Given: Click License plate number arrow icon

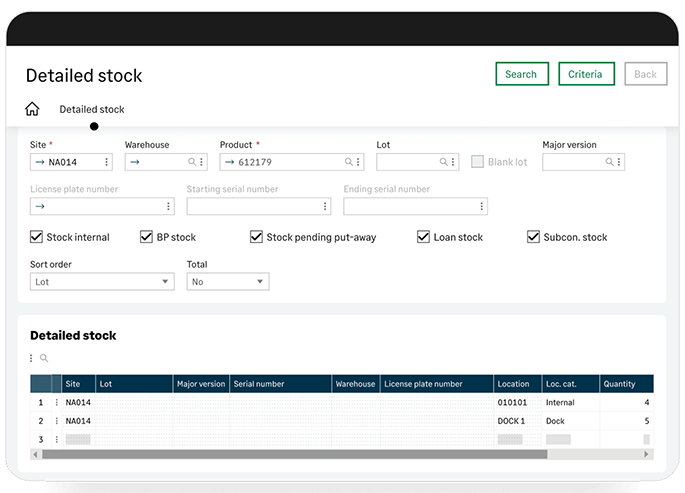Looking at the screenshot, I should [x=40, y=206].
